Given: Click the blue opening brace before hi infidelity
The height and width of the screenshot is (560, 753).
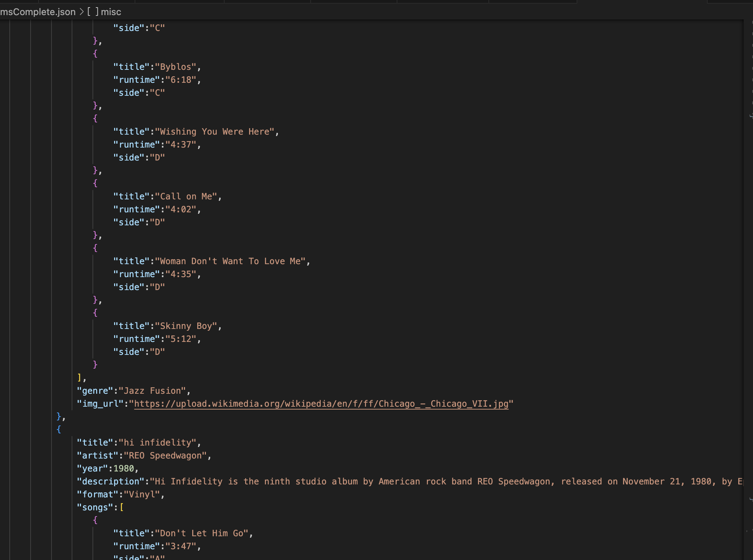Looking at the screenshot, I should 59,429.
